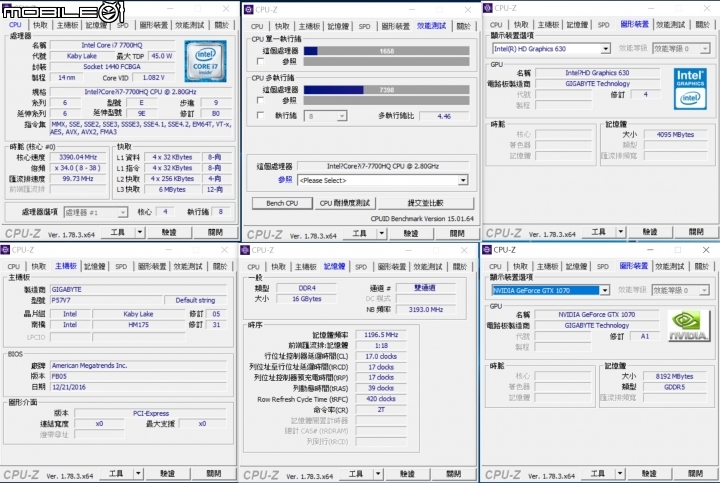Select 記憶體 tab in Intel HD Graphics window

576,25
